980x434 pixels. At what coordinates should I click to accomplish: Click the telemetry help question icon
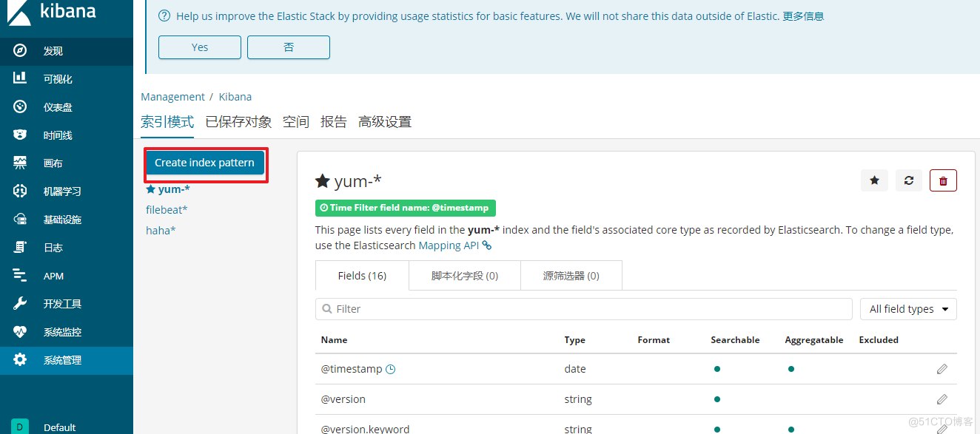pyautogui.click(x=164, y=16)
